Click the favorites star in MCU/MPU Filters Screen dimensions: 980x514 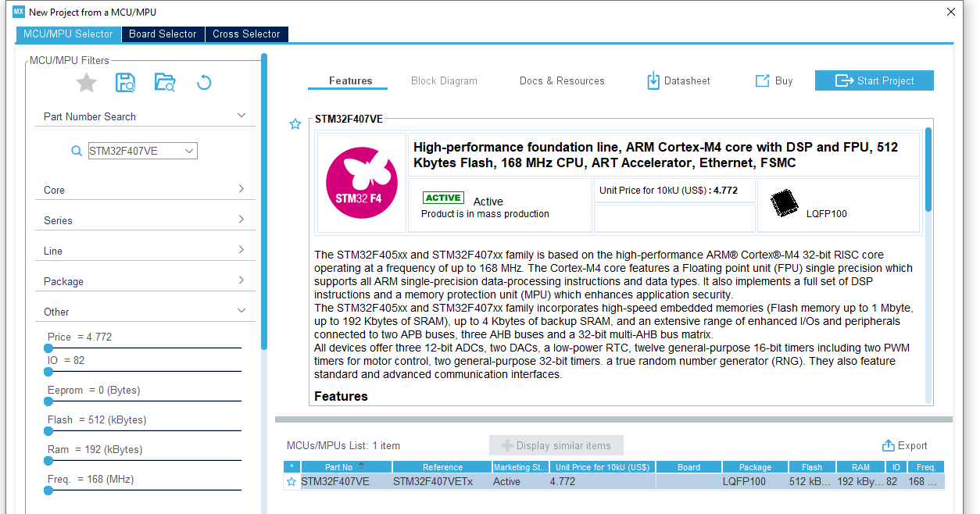(86, 82)
